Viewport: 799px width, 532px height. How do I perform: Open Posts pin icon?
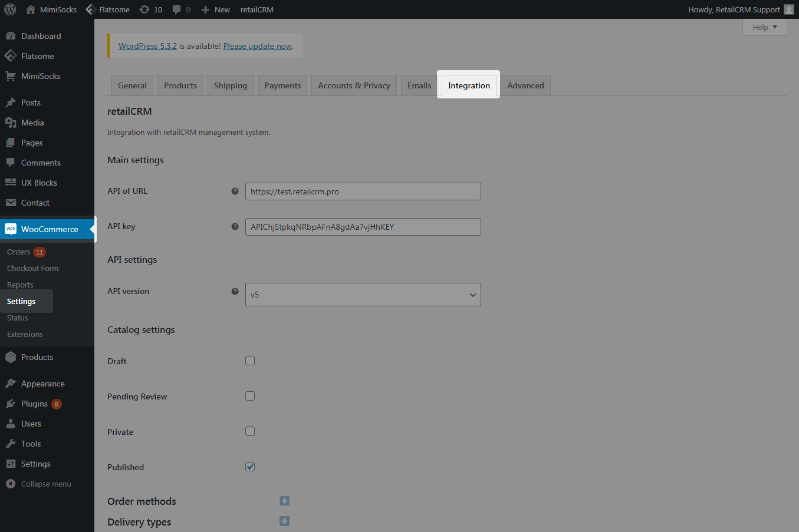click(11, 103)
